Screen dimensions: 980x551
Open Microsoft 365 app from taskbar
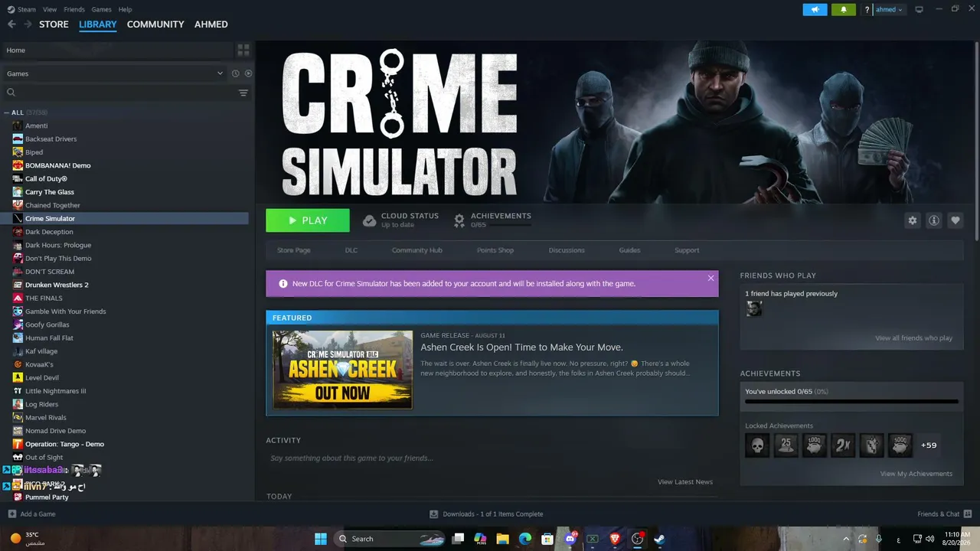click(480, 539)
